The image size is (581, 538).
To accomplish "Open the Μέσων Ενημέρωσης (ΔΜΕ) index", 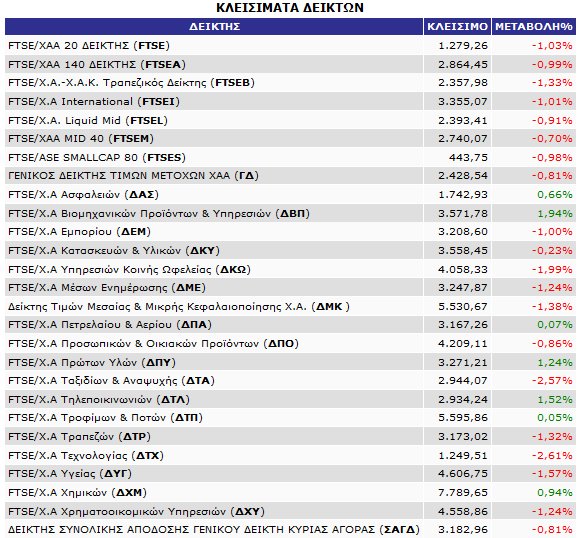I will pyautogui.click(x=107, y=288).
